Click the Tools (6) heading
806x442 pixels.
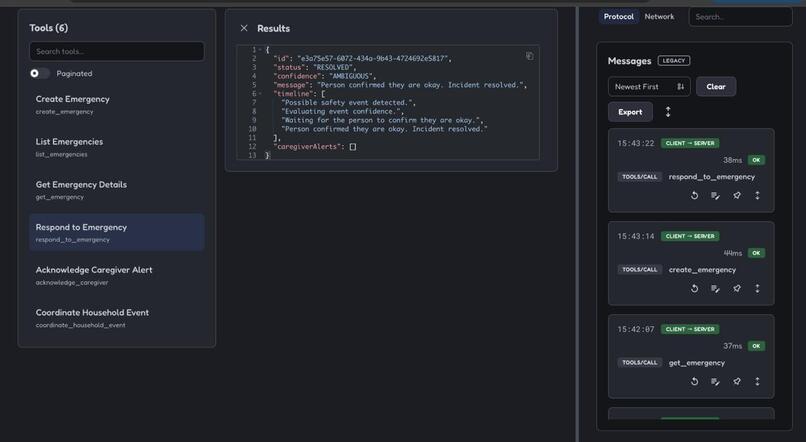tap(48, 28)
